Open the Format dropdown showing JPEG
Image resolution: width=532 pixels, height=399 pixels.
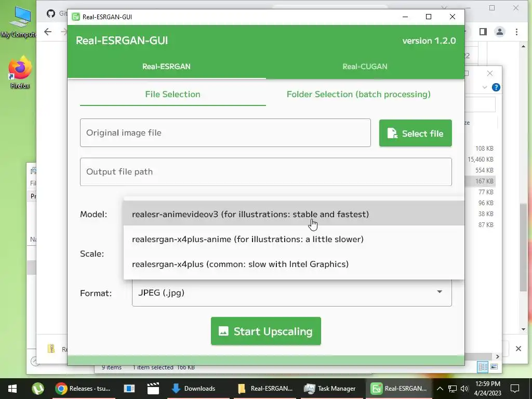coord(292,293)
